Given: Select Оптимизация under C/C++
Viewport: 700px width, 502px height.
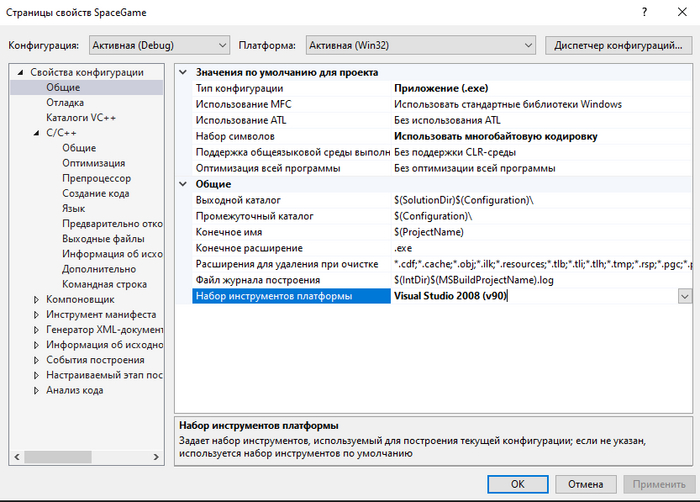Looking at the screenshot, I should click(94, 163).
